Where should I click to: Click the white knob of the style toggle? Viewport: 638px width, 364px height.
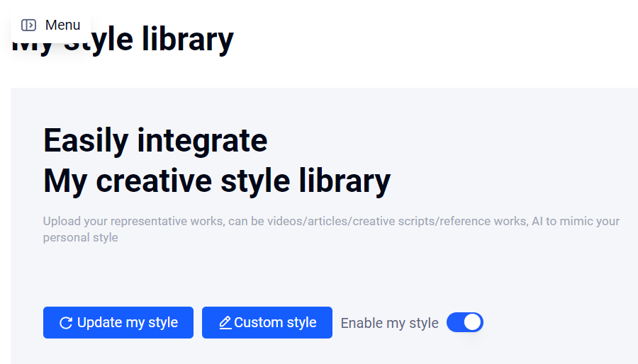pyautogui.click(x=473, y=323)
